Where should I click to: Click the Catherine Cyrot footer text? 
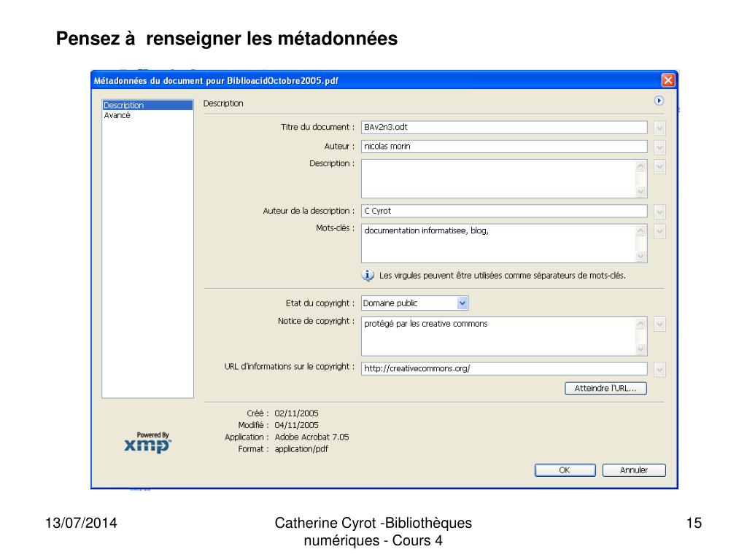(373, 532)
